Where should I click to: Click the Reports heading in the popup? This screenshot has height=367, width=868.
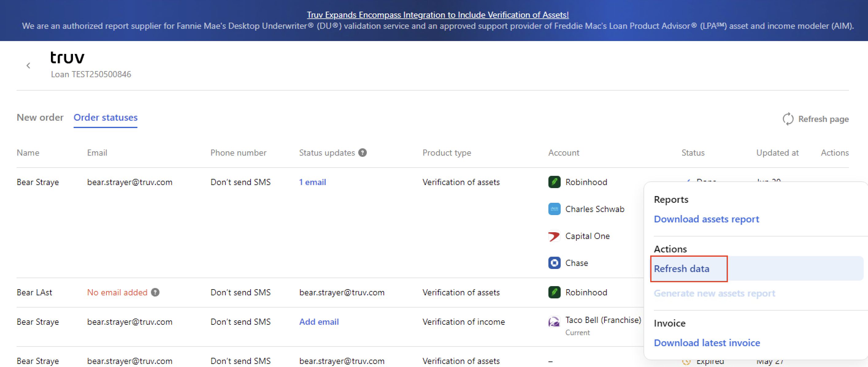click(x=671, y=199)
